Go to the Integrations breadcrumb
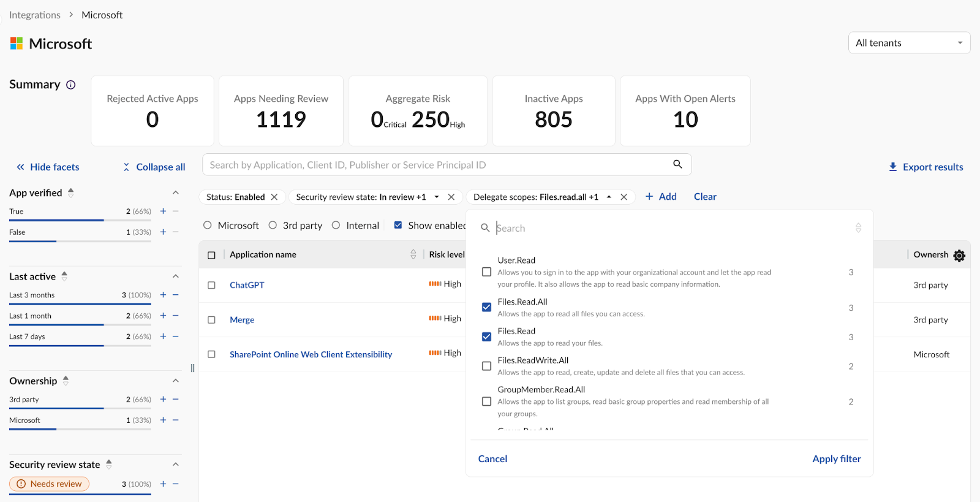Screen dimensions: 980x502 point(35,15)
